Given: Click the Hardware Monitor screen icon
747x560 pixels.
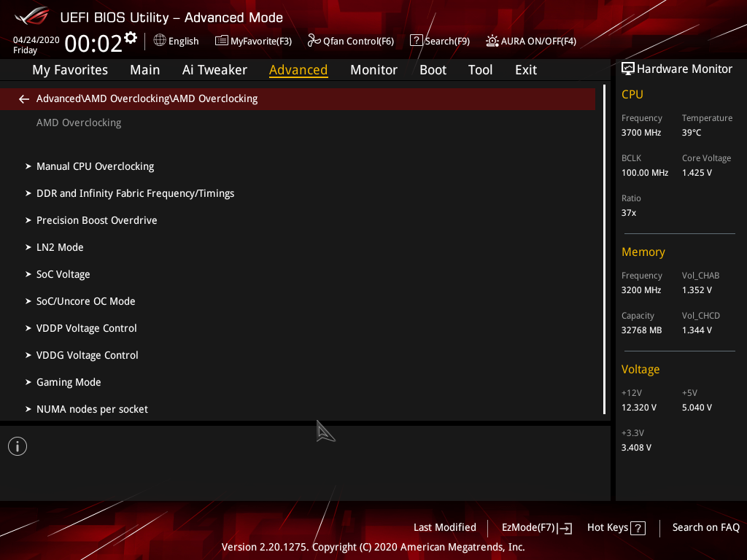Looking at the screenshot, I should point(628,69).
